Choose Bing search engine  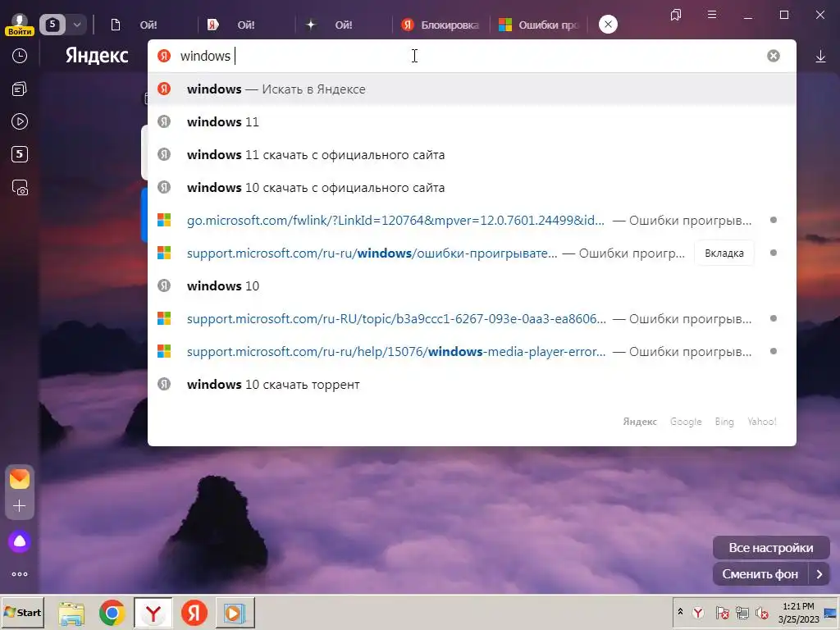[x=724, y=422]
